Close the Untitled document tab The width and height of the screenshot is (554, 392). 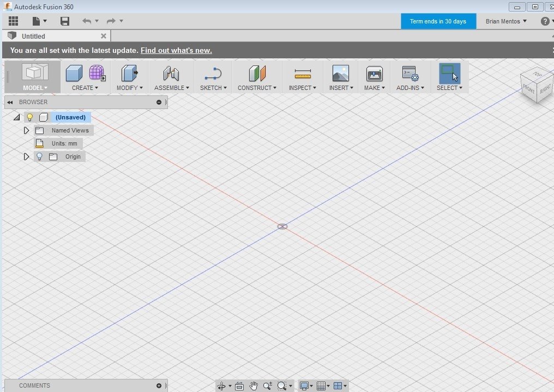tap(104, 36)
